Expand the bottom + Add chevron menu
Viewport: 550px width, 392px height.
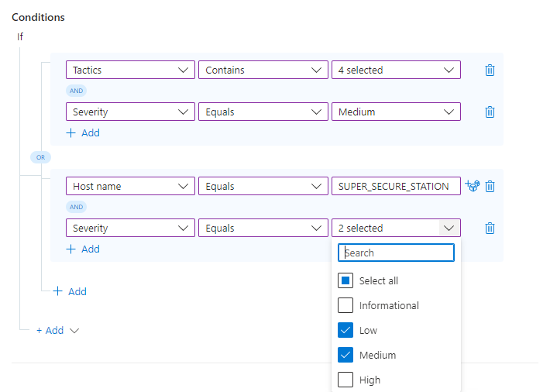[74, 331]
